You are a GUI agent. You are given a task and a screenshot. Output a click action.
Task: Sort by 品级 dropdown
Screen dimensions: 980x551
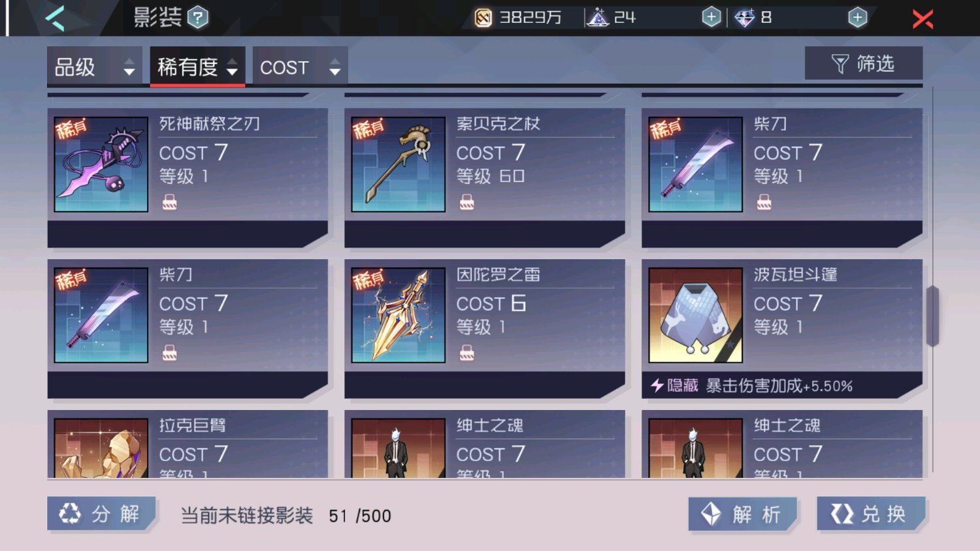pos(95,67)
